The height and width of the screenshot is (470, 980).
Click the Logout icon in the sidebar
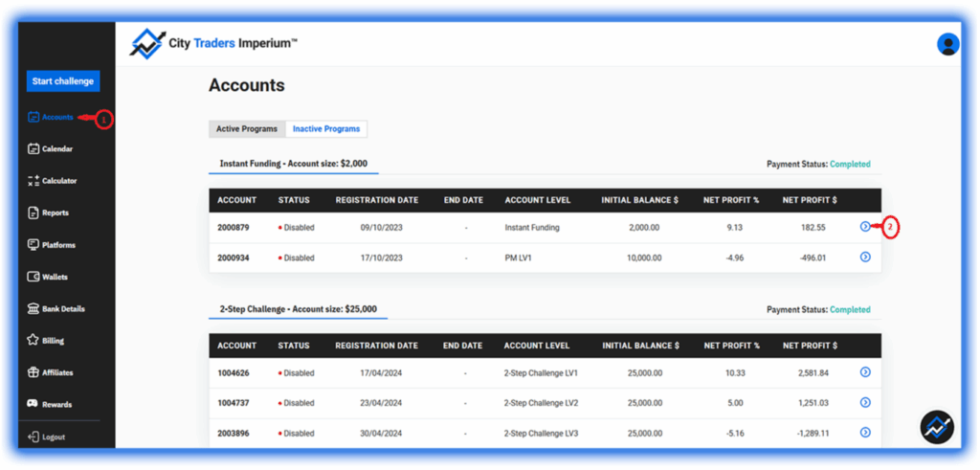tap(33, 436)
